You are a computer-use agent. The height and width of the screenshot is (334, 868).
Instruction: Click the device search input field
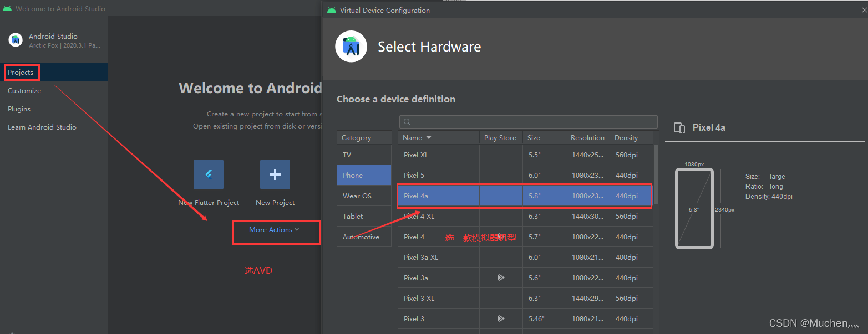529,122
